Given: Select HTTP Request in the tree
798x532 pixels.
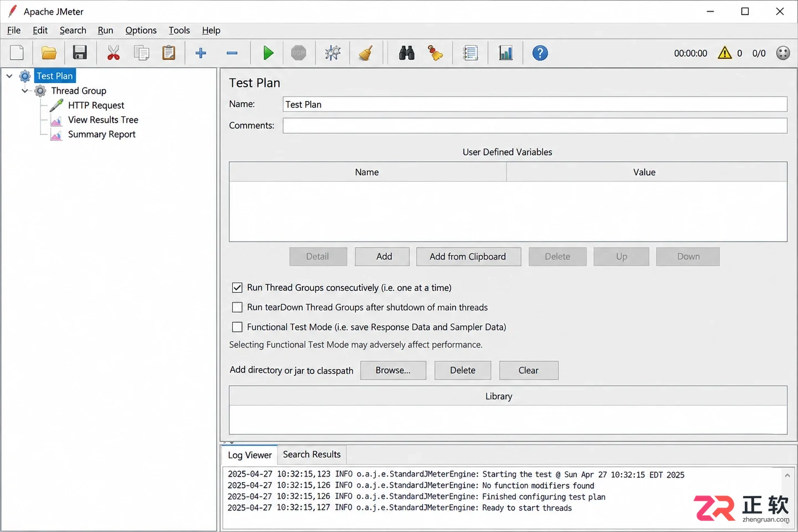Looking at the screenshot, I should tap(96, 105).
